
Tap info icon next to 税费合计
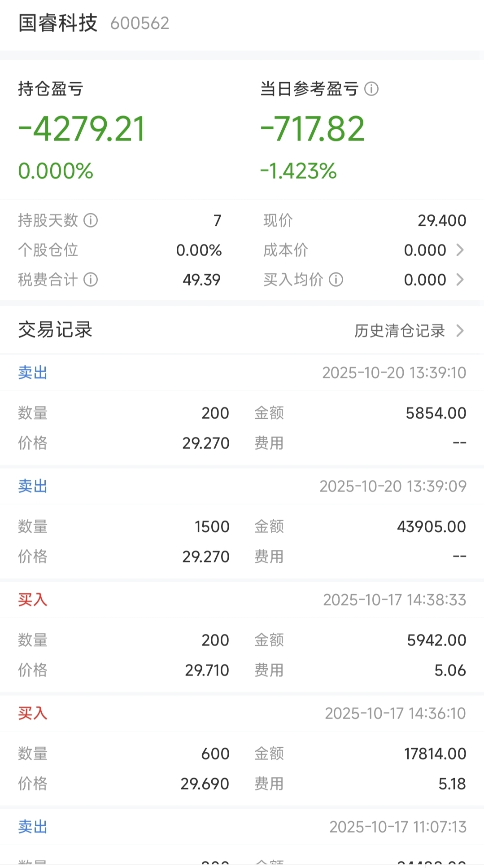click(91, 280)
